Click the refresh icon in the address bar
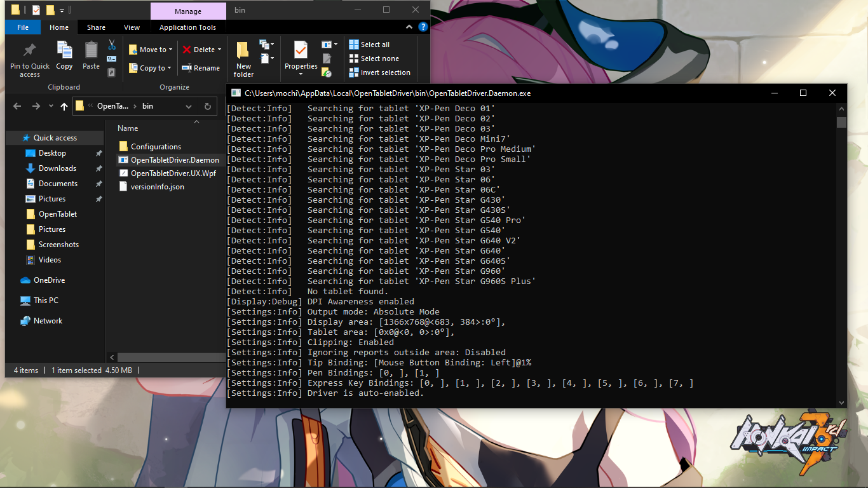 [x=208, y=106]
